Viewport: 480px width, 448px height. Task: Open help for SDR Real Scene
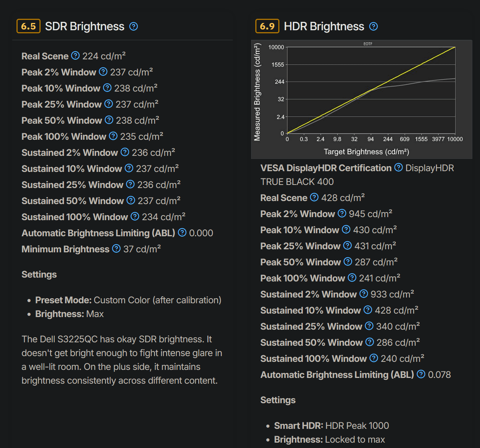pos(75,56)
